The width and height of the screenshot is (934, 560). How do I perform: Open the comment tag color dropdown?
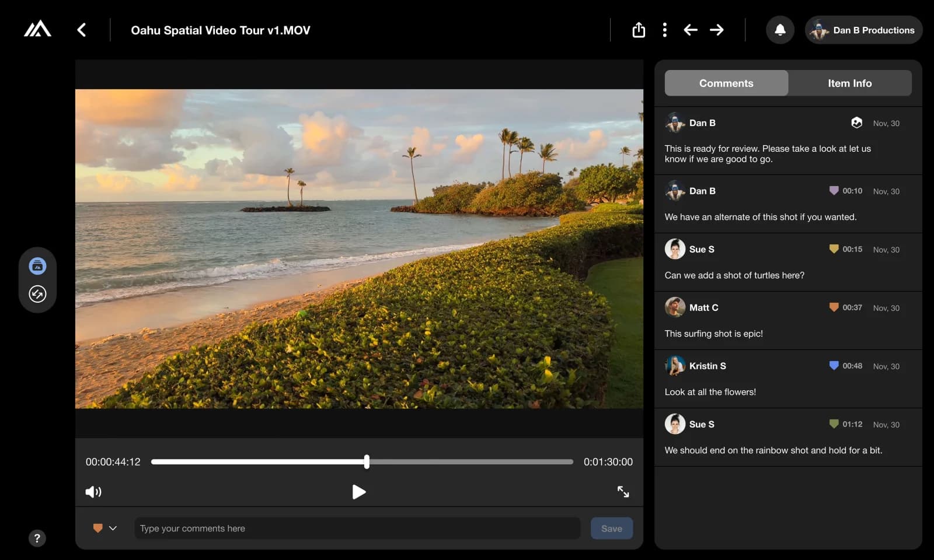point(105,528)
